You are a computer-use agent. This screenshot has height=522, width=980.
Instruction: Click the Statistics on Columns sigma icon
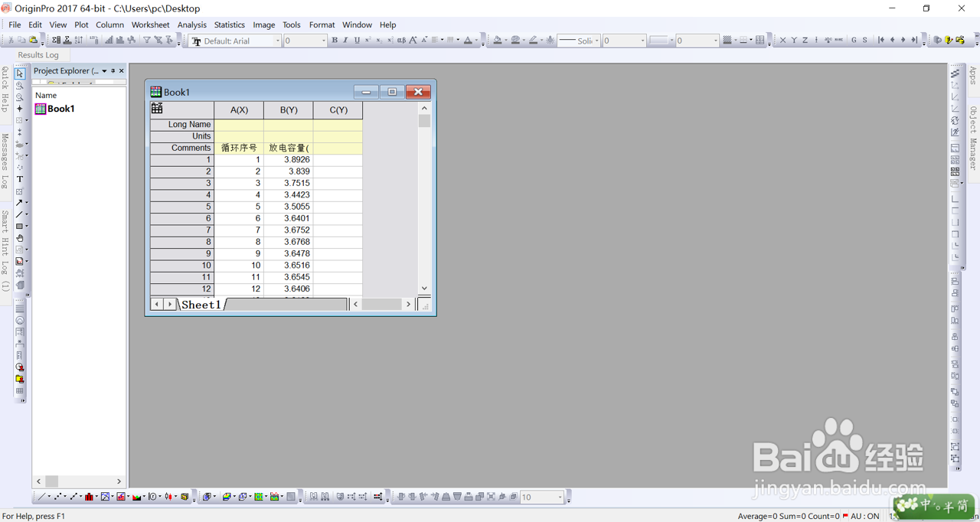[56, 41]
